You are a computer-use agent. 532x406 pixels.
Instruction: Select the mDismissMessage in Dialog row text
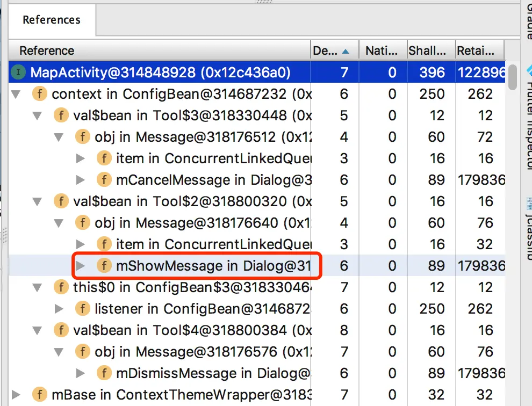click(x=213, y=373)
